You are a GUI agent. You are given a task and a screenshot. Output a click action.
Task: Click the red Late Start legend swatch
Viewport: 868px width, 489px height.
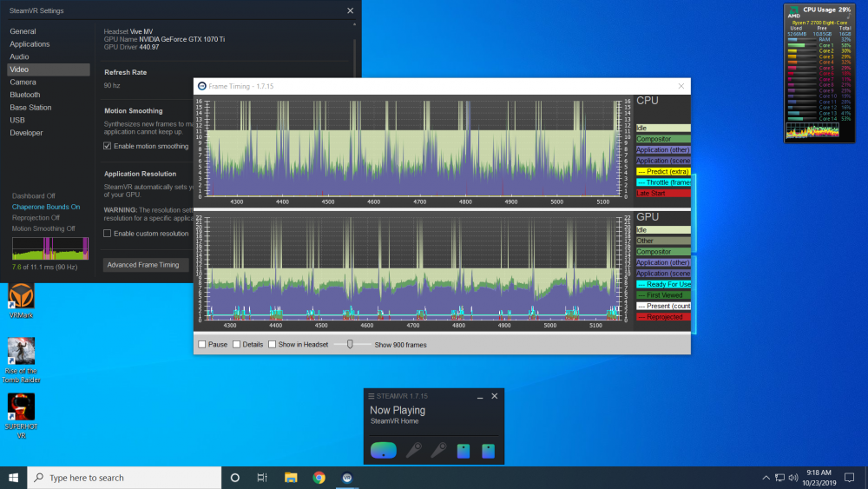[x=663, y=194]
